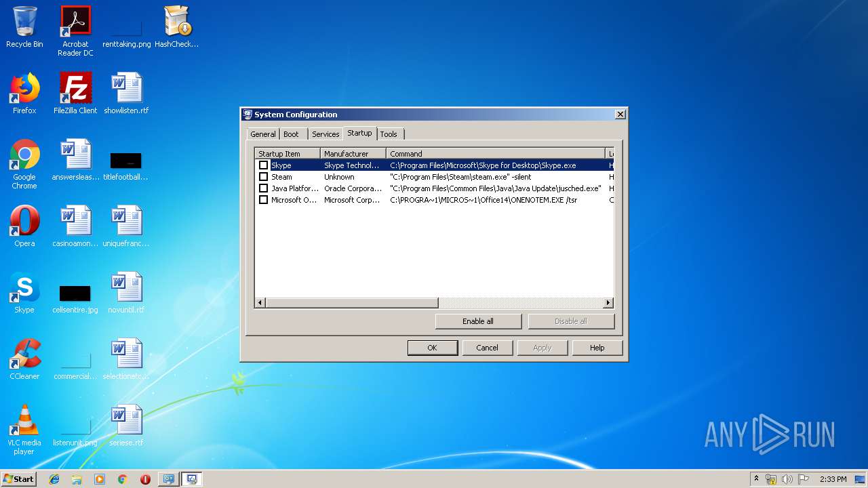Image resolution: width=868 pixels, height=488 pixels.
Task: Select the novuntil.rtf document
Action: tap(126, 293)
